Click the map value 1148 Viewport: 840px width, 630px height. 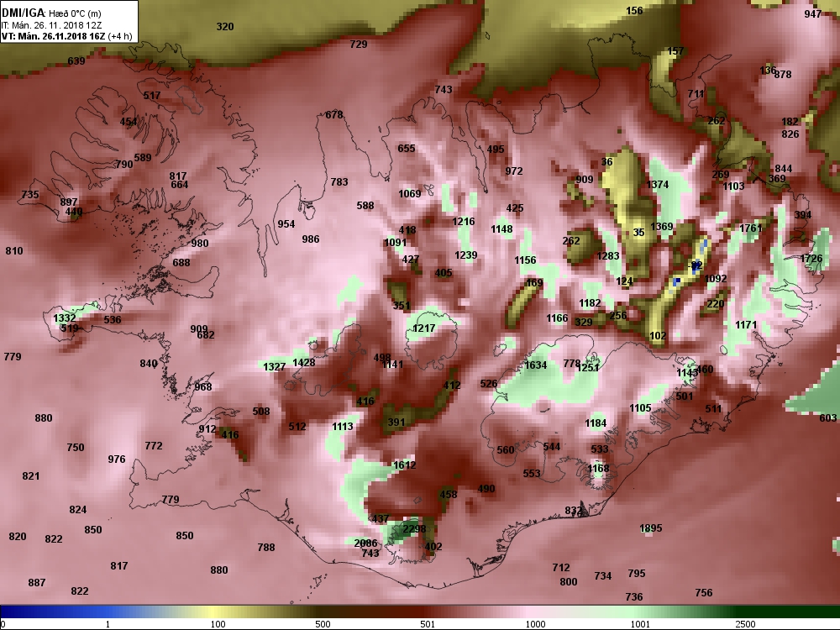(501, 229)
